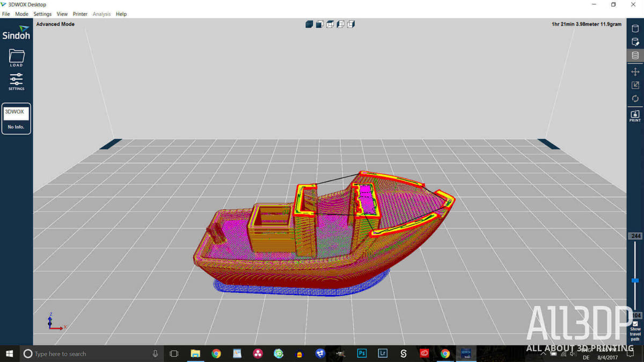The width and height of the screenshot is (644, 362).
Task: Activate the Scale tool icon
Action: (635, 85)
